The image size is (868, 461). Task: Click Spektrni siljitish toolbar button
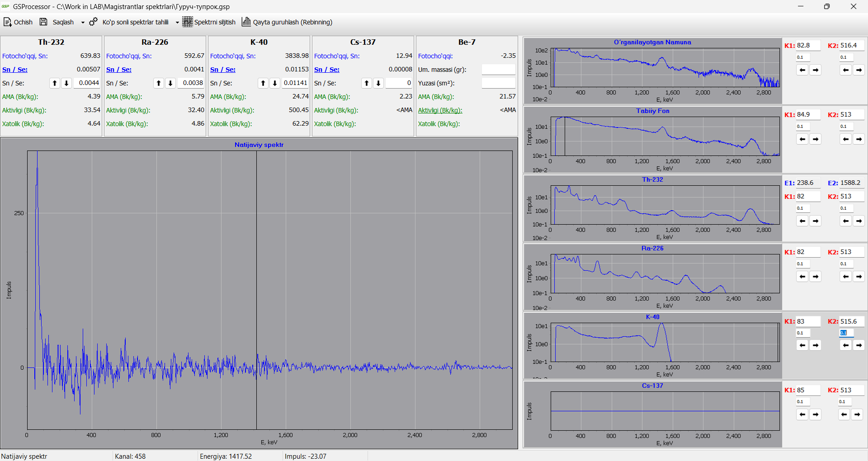click(x=209, y=22)
